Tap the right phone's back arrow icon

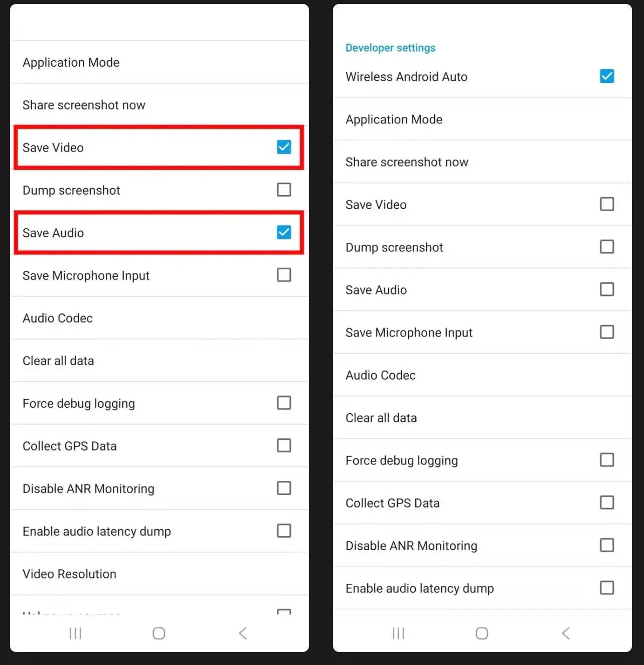point(566,633)
